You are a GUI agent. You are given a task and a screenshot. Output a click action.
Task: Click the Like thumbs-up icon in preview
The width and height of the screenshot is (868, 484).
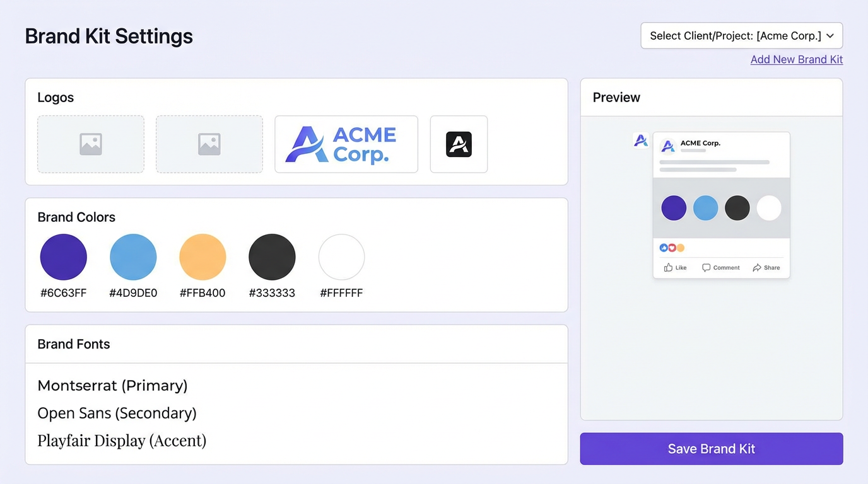pyautogui.click(x=668, y=268)
